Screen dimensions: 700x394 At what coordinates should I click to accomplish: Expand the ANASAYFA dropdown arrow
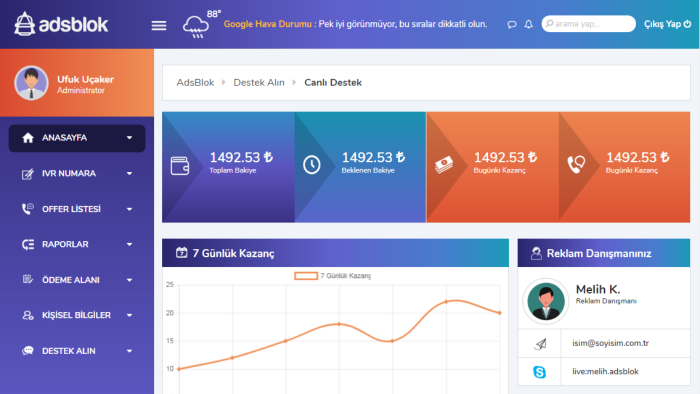tap(129, 138)
